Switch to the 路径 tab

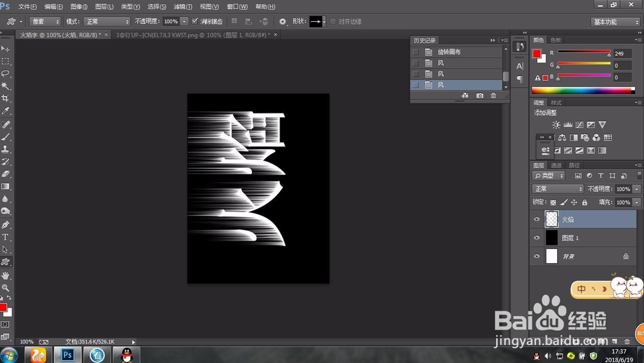pyautogui.click(x=574, y=165)
